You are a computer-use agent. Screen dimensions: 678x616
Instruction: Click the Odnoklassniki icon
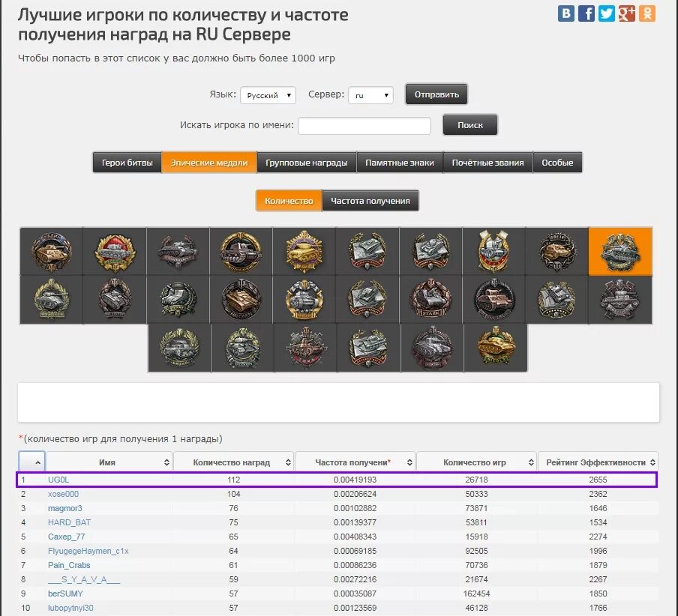tap(646, 13)
